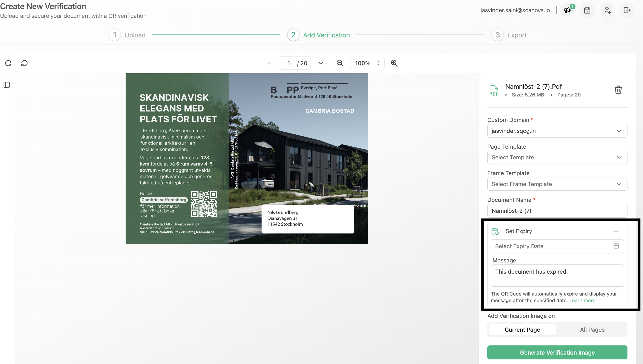The width and height of the screenshot is (643, 364).
Task: Select Current Page option
Action: 522,330
